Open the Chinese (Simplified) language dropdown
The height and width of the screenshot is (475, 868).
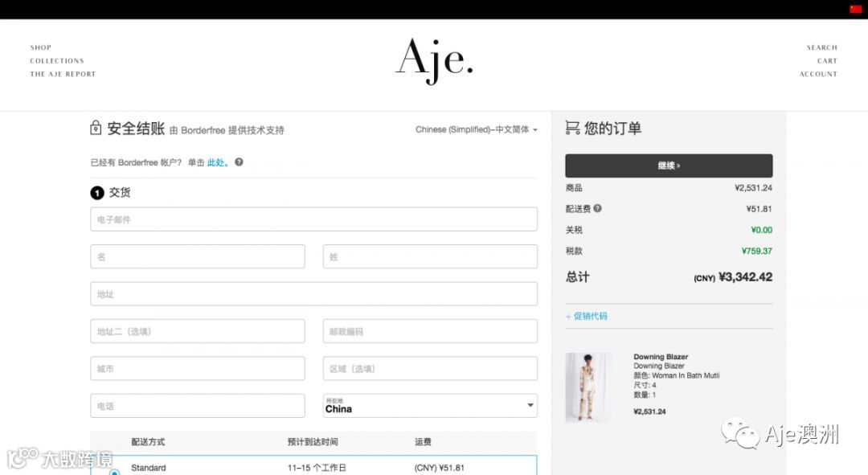(476, 129)
